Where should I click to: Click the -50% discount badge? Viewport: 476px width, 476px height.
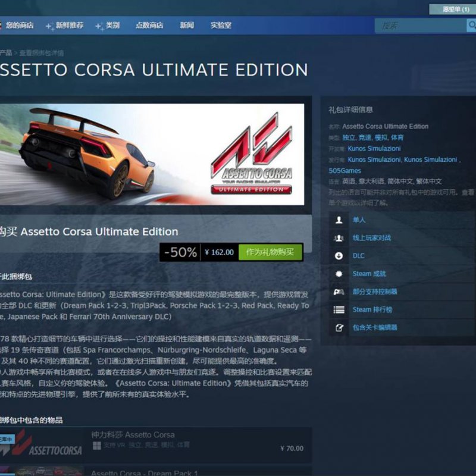[180, 252]
